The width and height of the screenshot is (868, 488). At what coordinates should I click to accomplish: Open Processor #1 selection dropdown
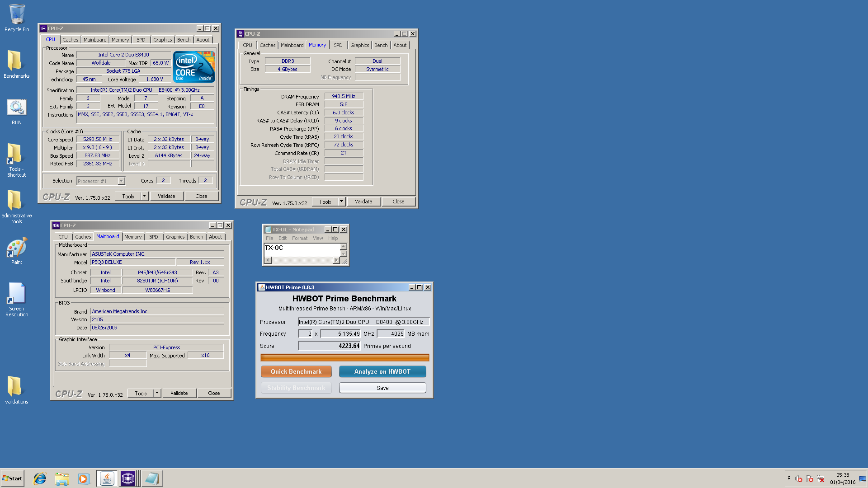(x=100, y=181)
